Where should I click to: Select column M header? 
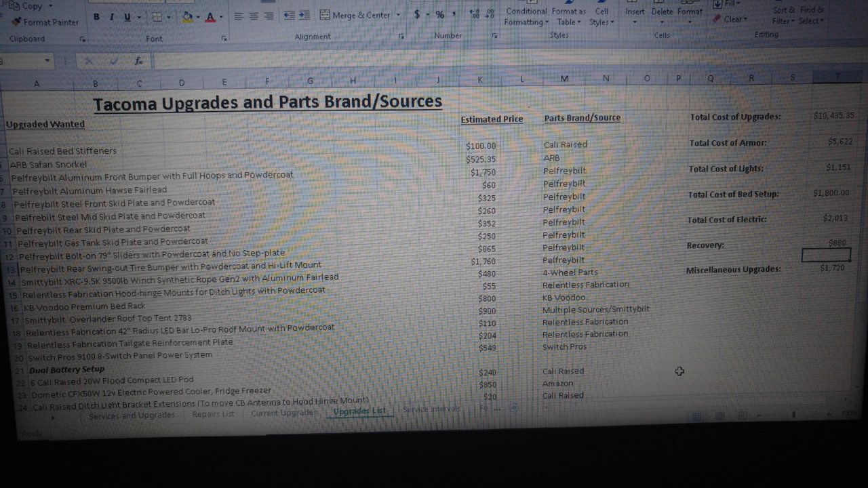tap(564, 79)
